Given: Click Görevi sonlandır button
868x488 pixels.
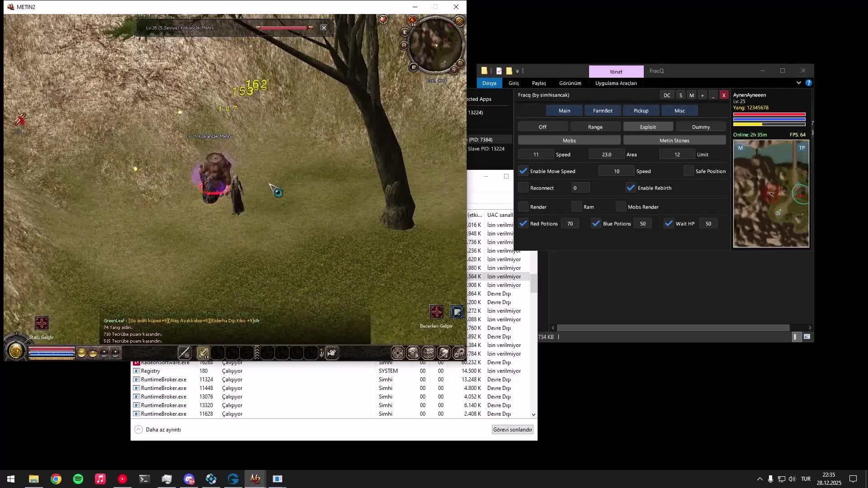Looking at the screenshot, I should click(x=512, y=430).
